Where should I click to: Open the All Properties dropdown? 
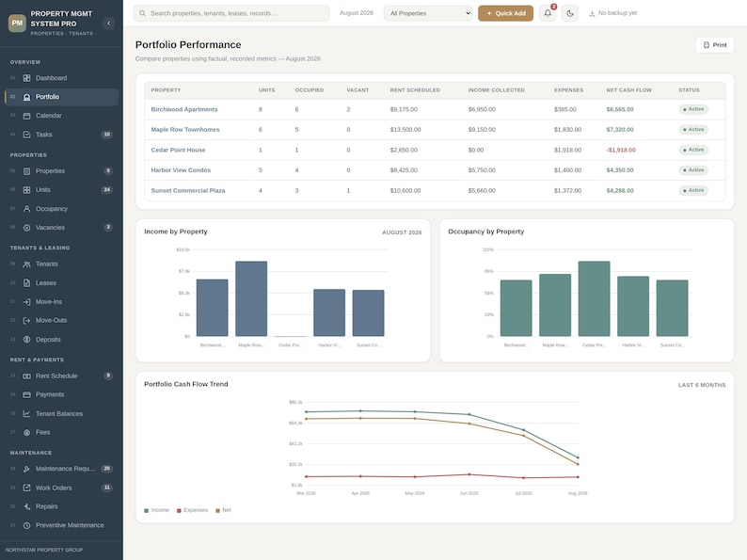click(428, 13)
